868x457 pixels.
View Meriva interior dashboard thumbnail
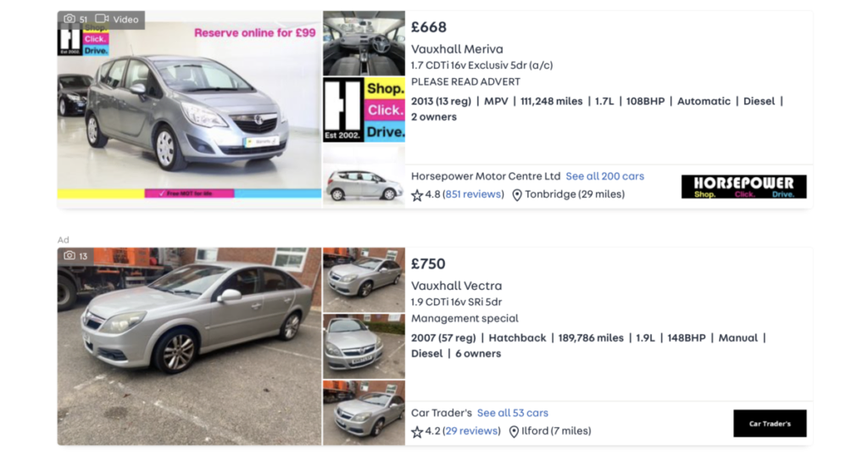click(x=364, y=43)
